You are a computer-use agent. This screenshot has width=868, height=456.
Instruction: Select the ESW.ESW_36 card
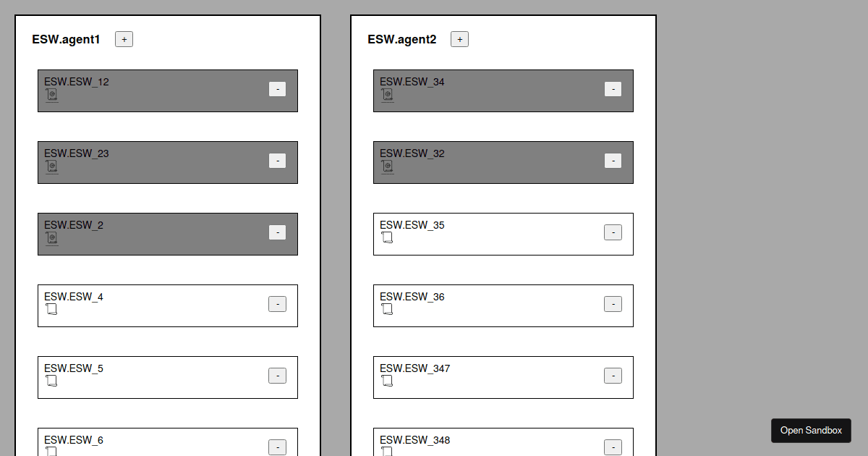pos(503,305)
